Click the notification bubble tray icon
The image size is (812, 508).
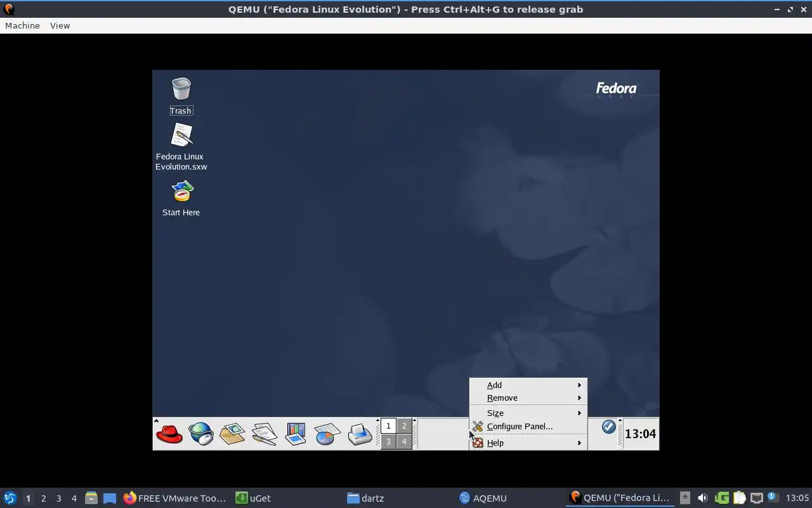click(773, 497)
